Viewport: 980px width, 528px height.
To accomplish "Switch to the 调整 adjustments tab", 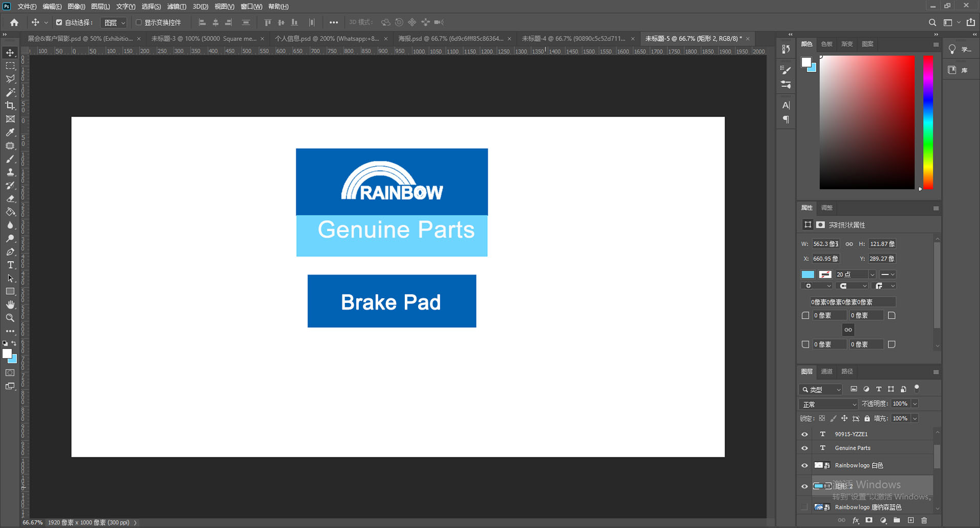I will (x=826, y=208).
